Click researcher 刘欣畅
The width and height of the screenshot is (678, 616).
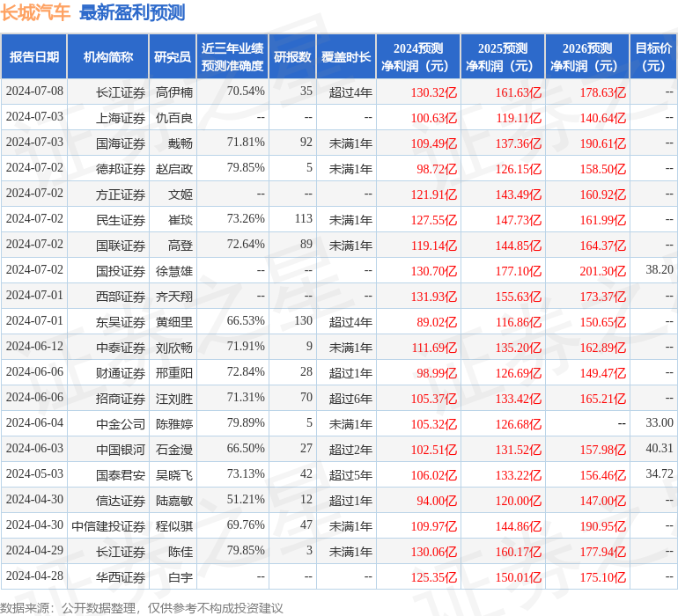[x=174, y=347]
